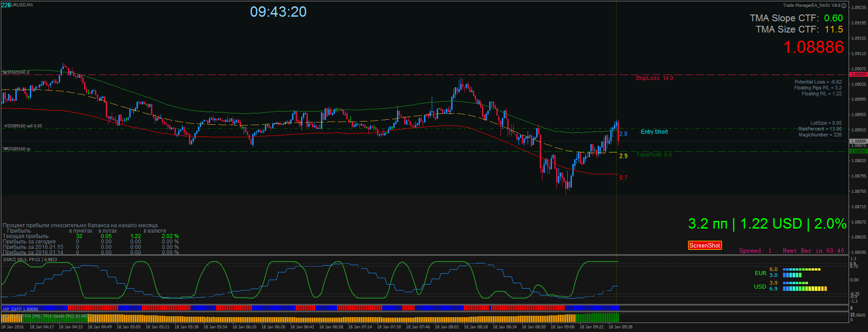Viewport: 868px width, 332px height.
Task: Click the USD currency strength label
Action: [760, 287]
